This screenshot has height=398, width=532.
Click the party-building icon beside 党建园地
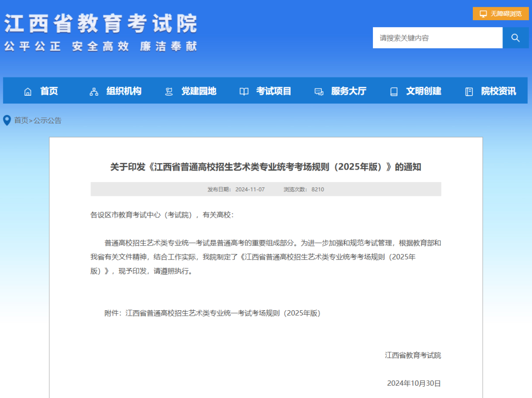(x=169, y=92)
